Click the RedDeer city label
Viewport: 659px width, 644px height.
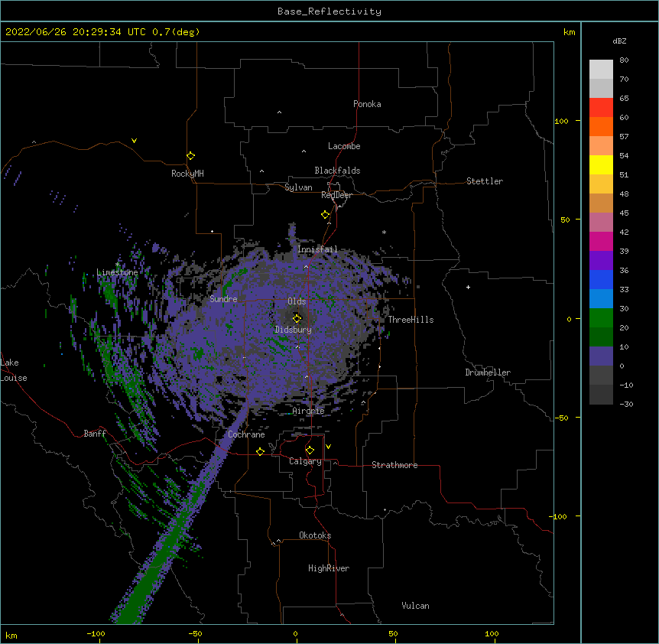click(336, 195)
